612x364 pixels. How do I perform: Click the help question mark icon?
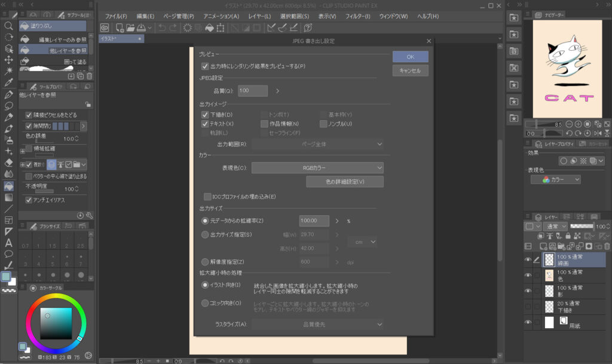click(307, 27)
